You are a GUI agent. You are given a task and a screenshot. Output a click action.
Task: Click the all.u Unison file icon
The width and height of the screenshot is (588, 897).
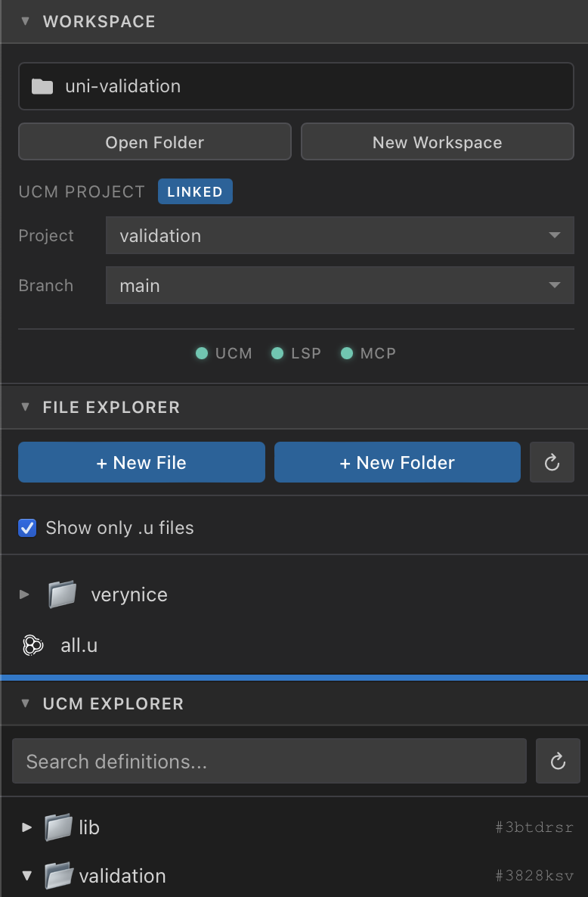[x=32, y=645]
